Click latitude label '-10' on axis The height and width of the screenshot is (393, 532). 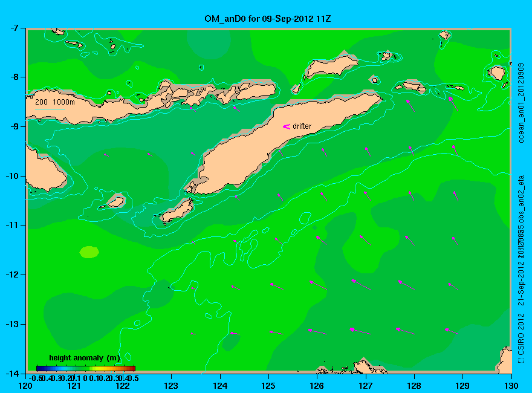click(x=12, y=176)
